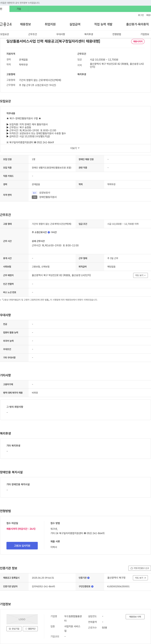Apply via 고용24 입사지원 button
Screen dimensions: 151x644
(x=22, y=545)
